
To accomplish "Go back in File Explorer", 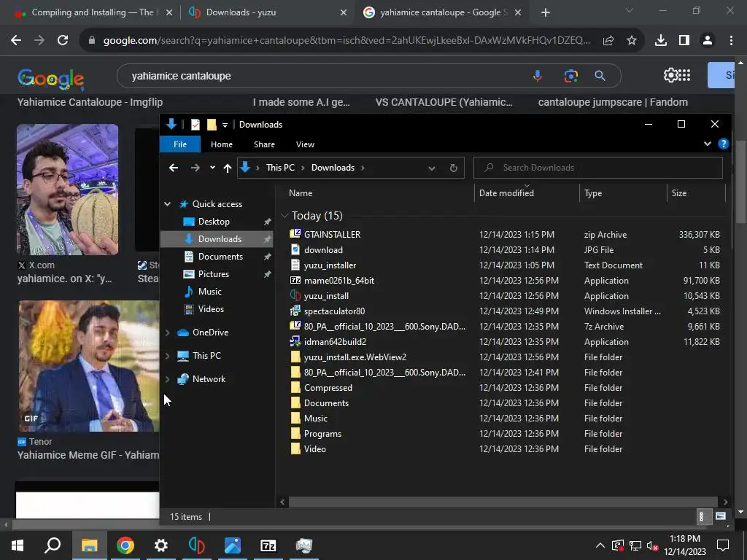I will (174, 168).
